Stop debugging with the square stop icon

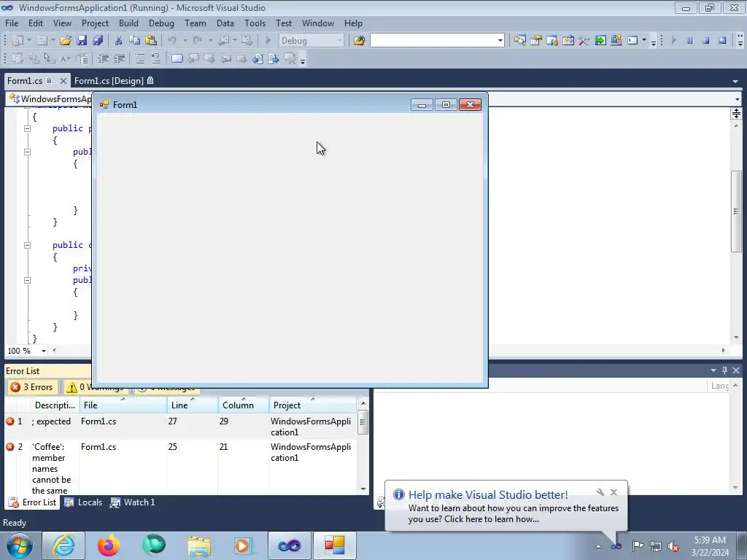[x=705, y=41]
